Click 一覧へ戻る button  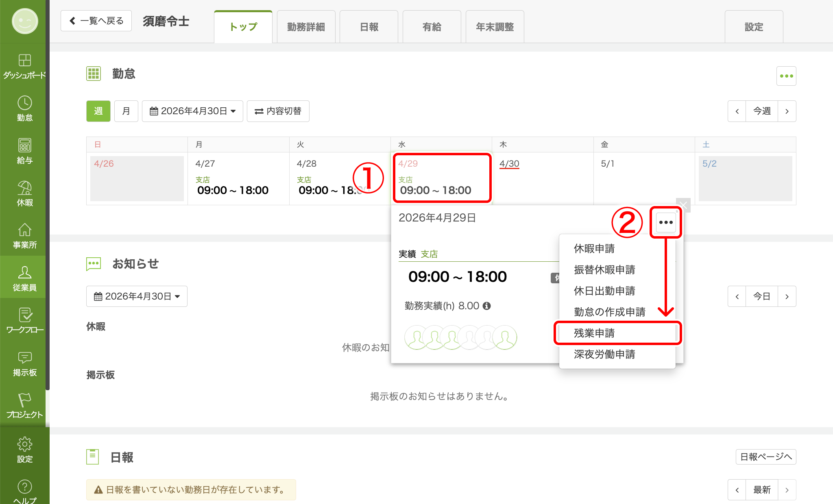click(96, 21)
